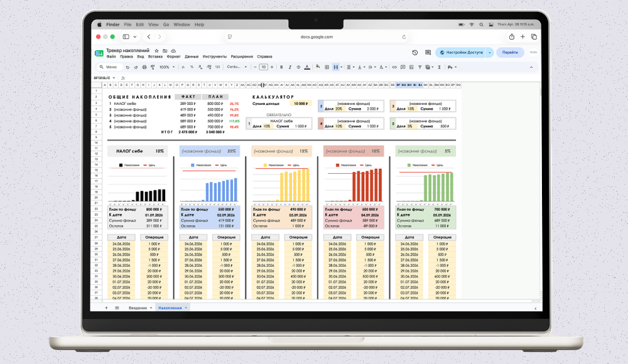Check the cloud save status icon
Screen dimensions: 628x364
coord(173,51)
